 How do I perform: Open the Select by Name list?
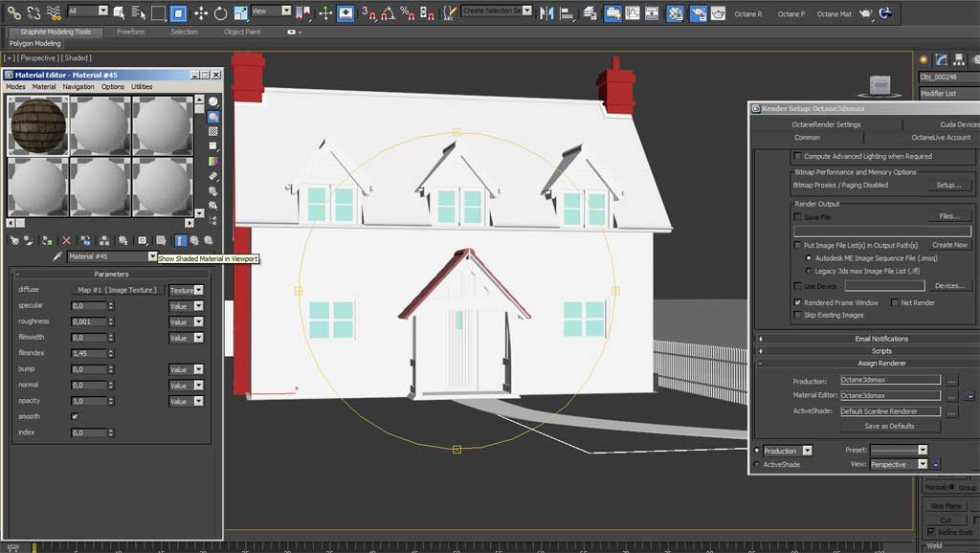pyautogui.click(x=138, y=12)
